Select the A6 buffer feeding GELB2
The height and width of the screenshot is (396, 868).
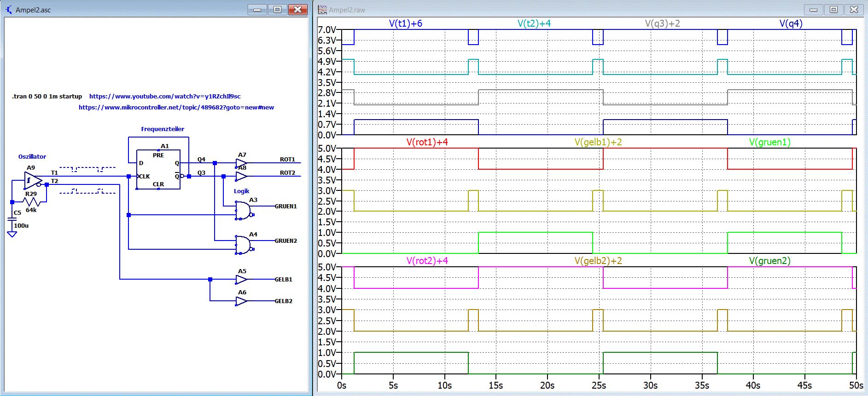click(x=241, y=301)
